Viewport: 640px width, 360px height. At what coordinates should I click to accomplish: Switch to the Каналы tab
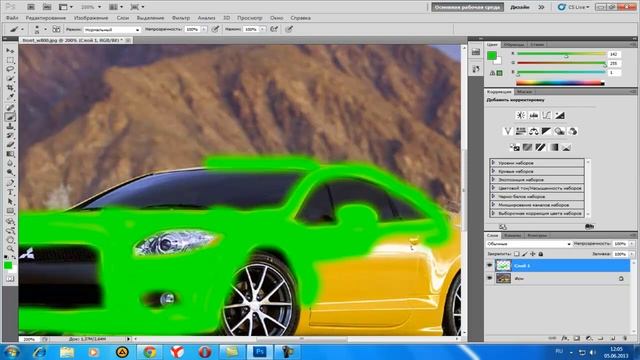point(512,236)
